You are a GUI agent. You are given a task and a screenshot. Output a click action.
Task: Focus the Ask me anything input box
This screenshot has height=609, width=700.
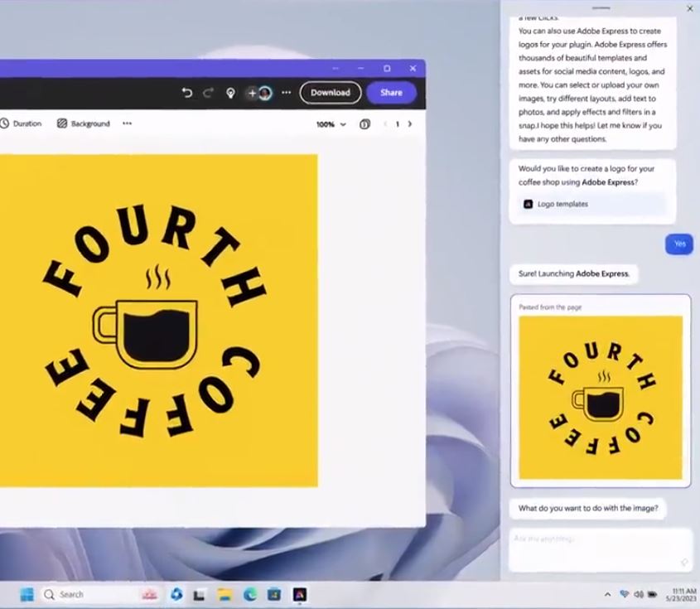click(600, 550)
